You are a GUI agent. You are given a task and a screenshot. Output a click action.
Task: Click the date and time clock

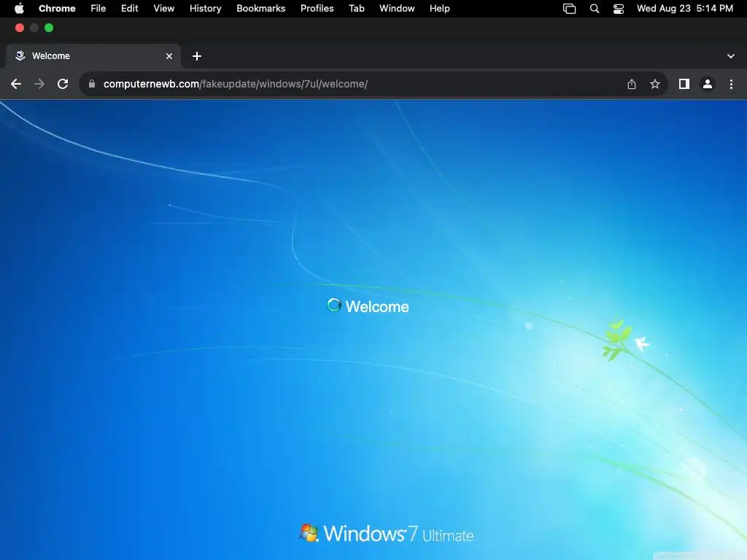[x=685, y=9]
